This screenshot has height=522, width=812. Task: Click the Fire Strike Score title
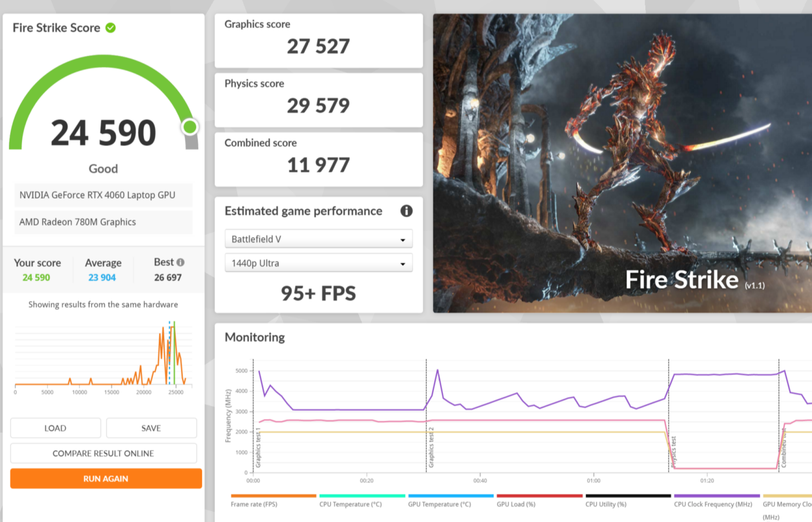56,28
